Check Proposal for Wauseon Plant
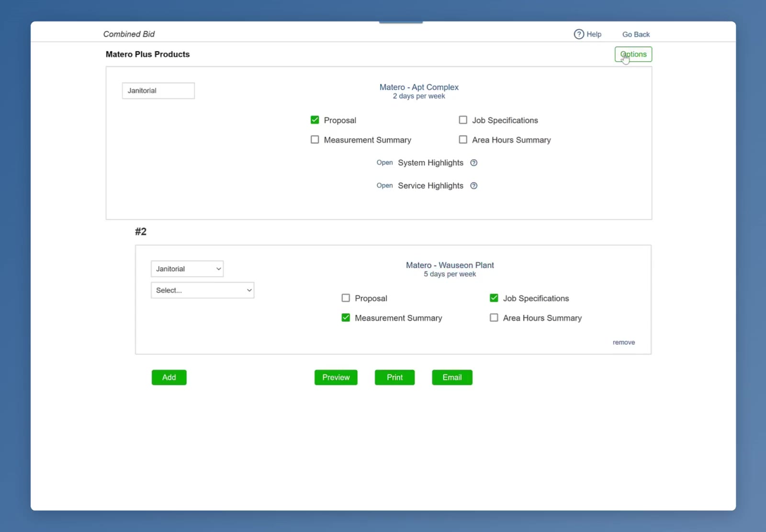 (346, 298)
